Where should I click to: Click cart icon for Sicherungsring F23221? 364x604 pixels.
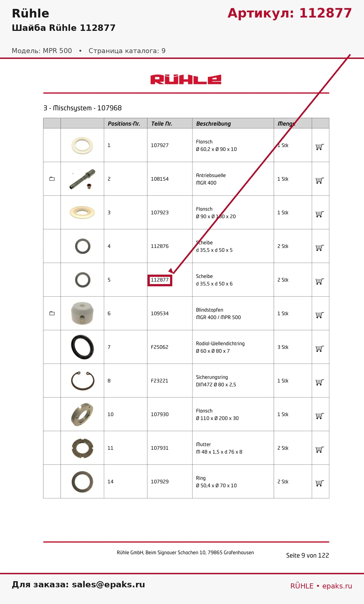pyautogui.click(x=320, y=382)
